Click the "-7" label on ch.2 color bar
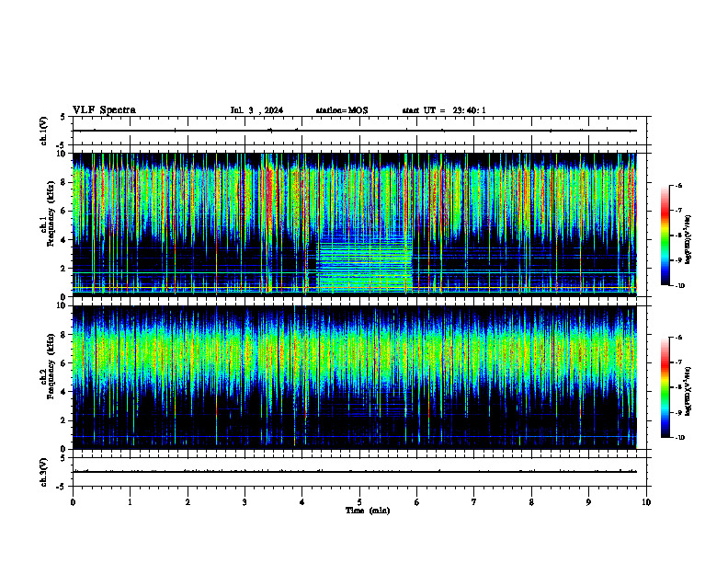The image size is (728, 563). point(678,362)
